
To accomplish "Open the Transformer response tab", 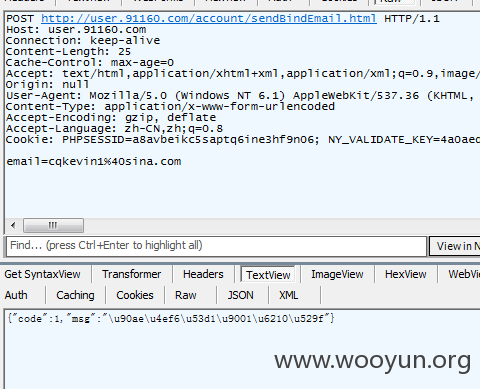I will pyautogui.click(x=132, y=274).
